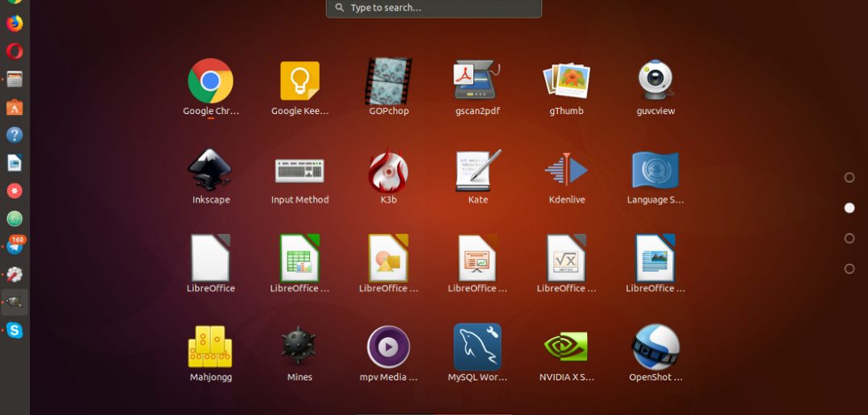Open Opera browser in the dock
The height and width of the screenshot is (415, 868).
click(14, 51)
